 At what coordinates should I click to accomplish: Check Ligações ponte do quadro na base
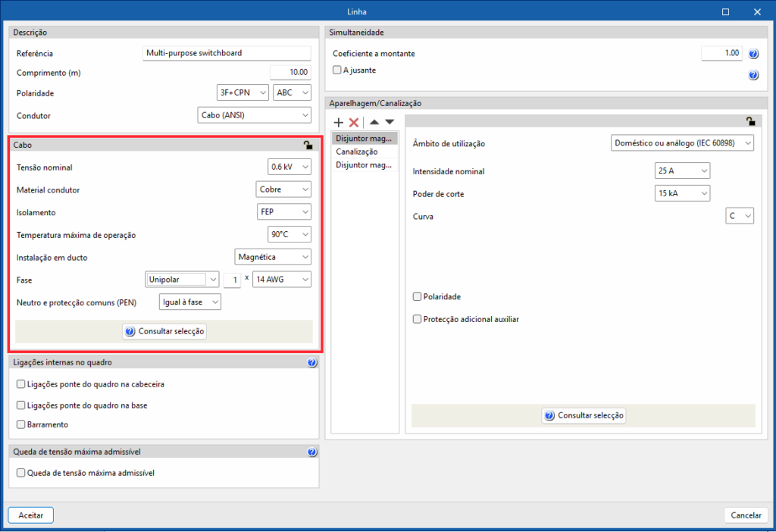click(20, 405)
